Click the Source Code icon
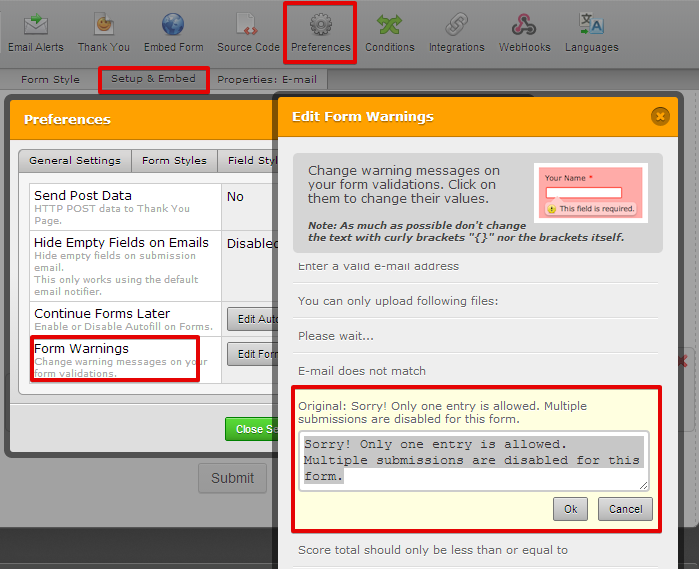Screen dimensions: 699x569 coord(248,24)
